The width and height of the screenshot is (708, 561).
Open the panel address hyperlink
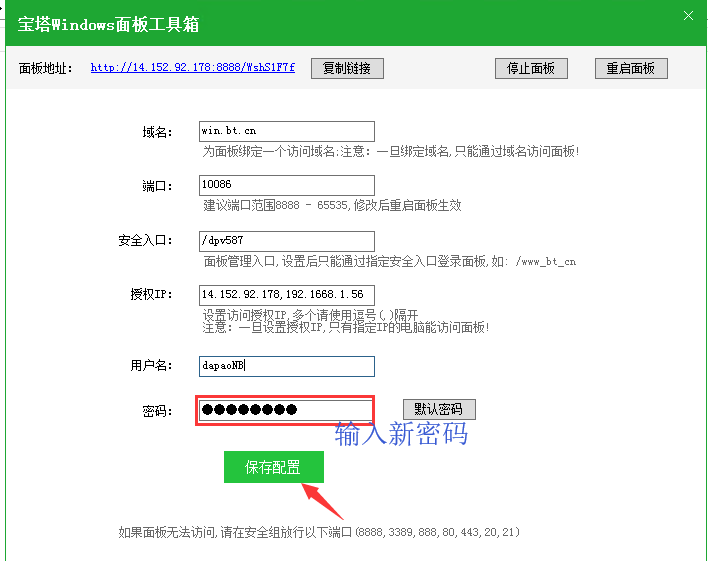[x=193, y=68]
